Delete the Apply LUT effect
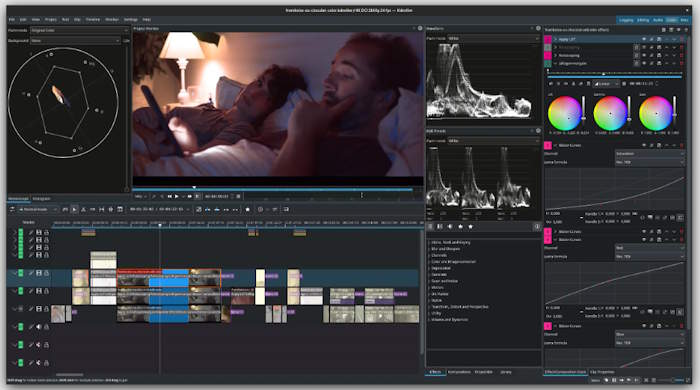The image size is (700, 390). [681, 39]
